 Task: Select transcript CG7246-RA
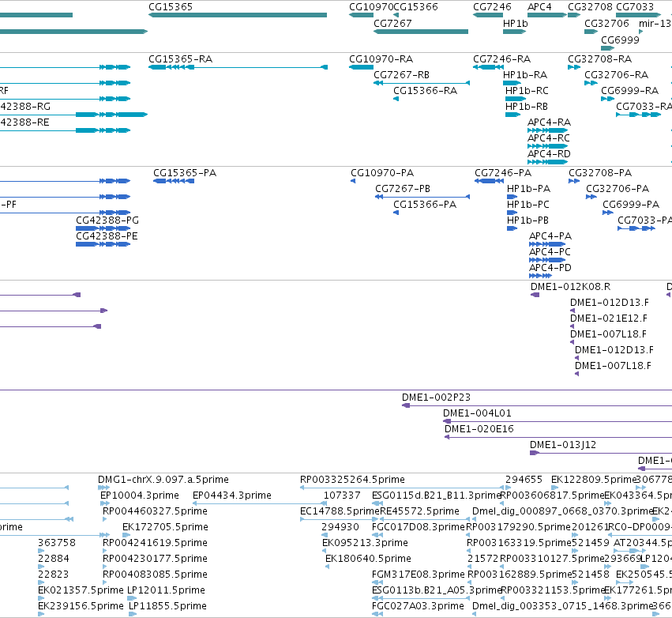(x=488, y=67)
